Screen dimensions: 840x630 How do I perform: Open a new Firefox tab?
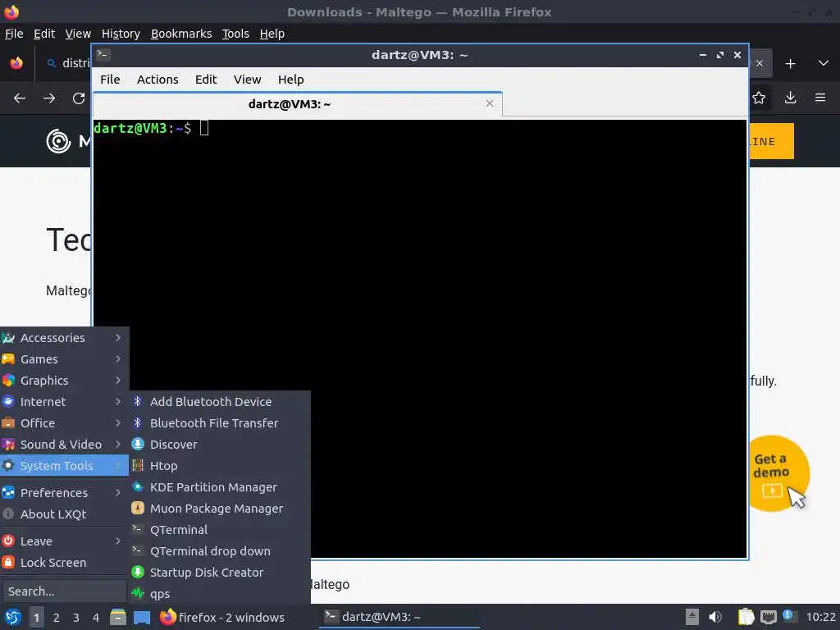[x=790, y=64]
